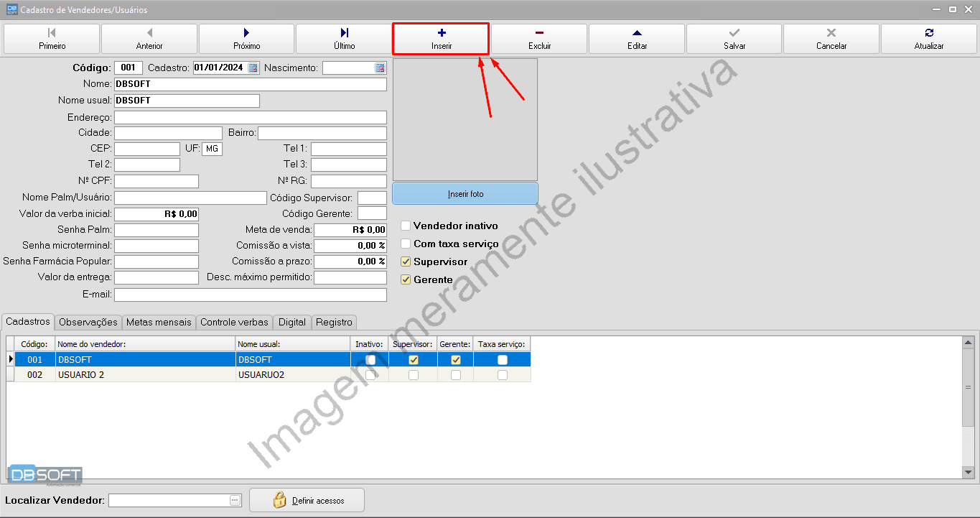
Task: Go to the first record with Primeiro
Action: pyautogui.click(x=52, y=39)
